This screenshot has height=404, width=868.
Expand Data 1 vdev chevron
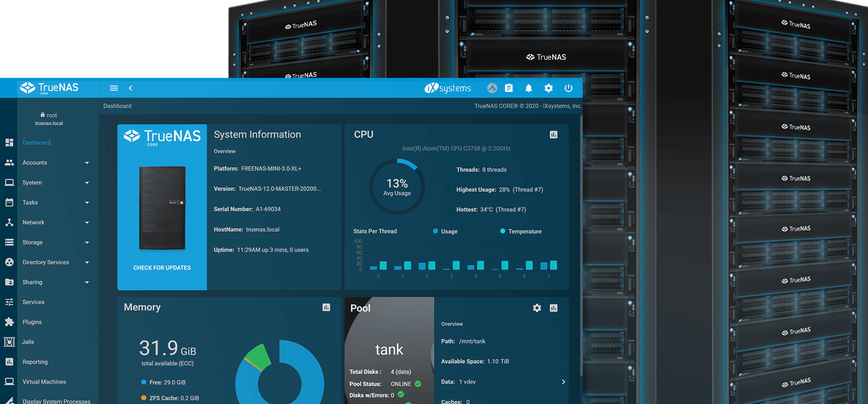click(563, 382)
